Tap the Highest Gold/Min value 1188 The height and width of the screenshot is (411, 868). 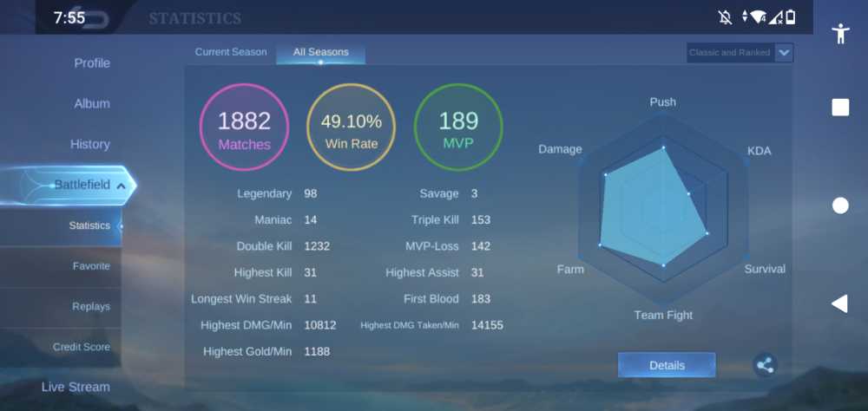pos(317,351)
